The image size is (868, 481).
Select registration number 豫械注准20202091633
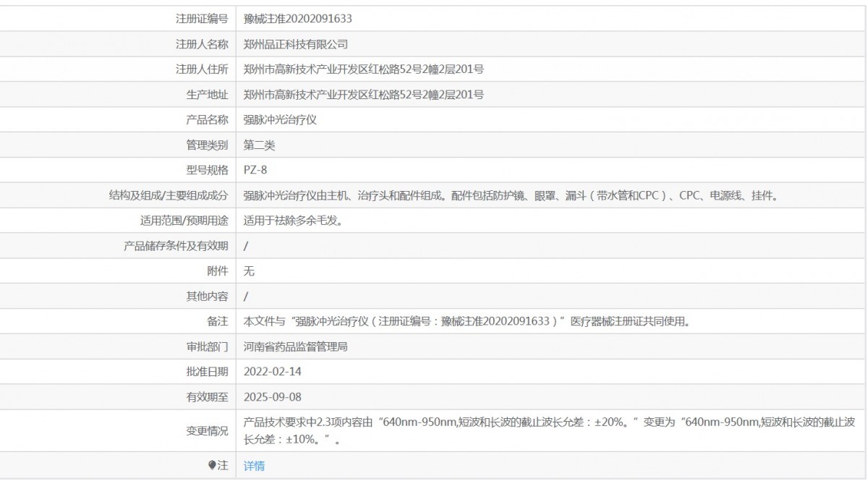298,19
